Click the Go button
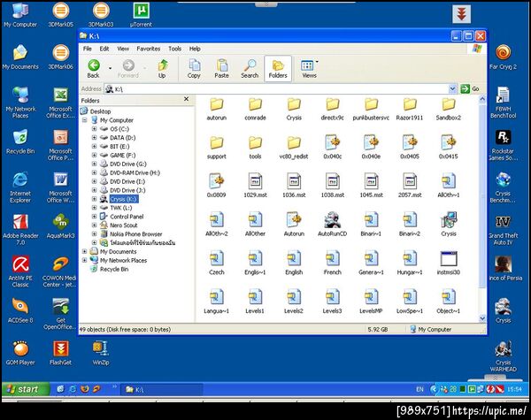Image resolution: width=531 pixels, height=420 pixels. (x=470, y=88)
